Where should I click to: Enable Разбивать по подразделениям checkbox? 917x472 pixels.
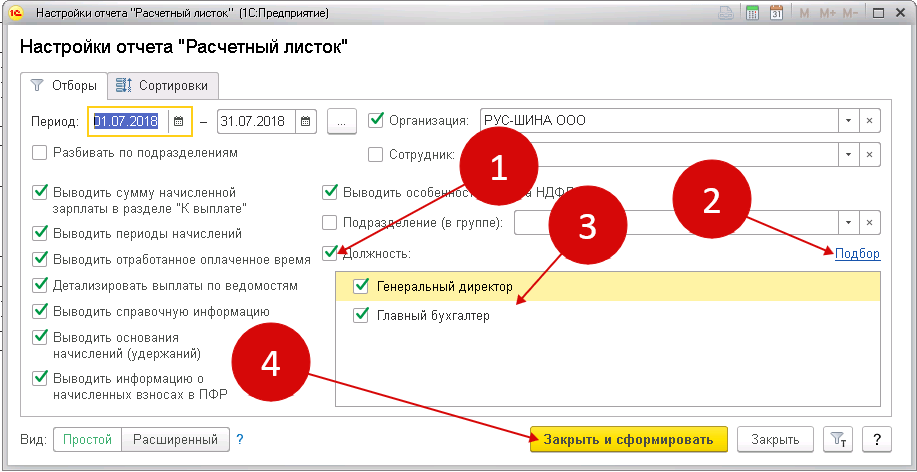coord(40,153)
